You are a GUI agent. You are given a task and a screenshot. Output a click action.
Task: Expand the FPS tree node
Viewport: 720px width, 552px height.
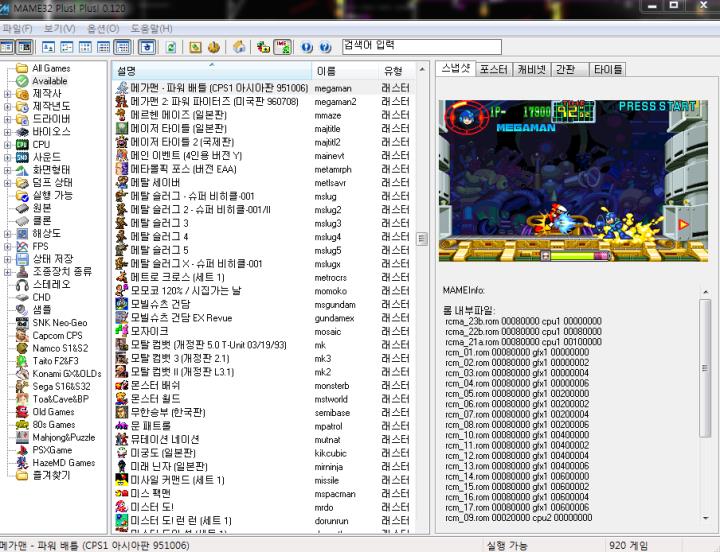[7, 246]
